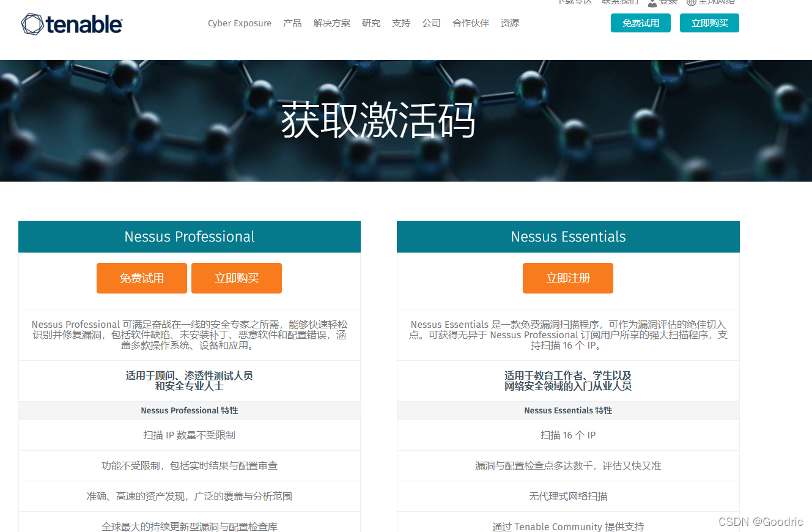The image size is (812, 532).
Task: Click '漏洞与配置检查点多达数千' row
Action: (x=568, y=466)
